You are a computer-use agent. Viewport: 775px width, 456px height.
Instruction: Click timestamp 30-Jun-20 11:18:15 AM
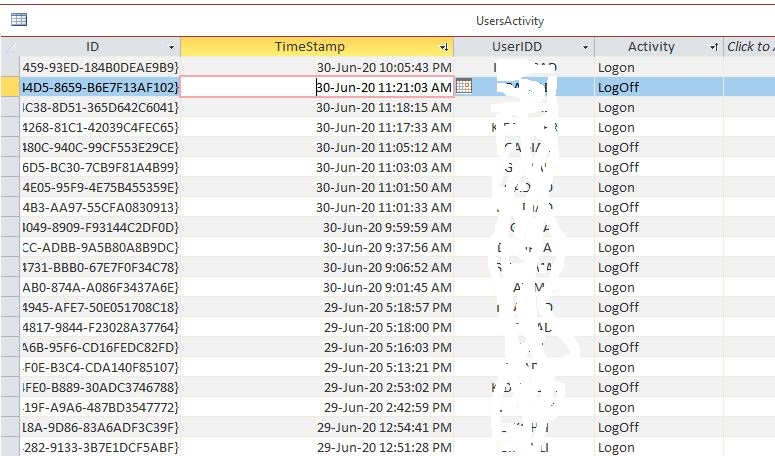coord(384,108)
